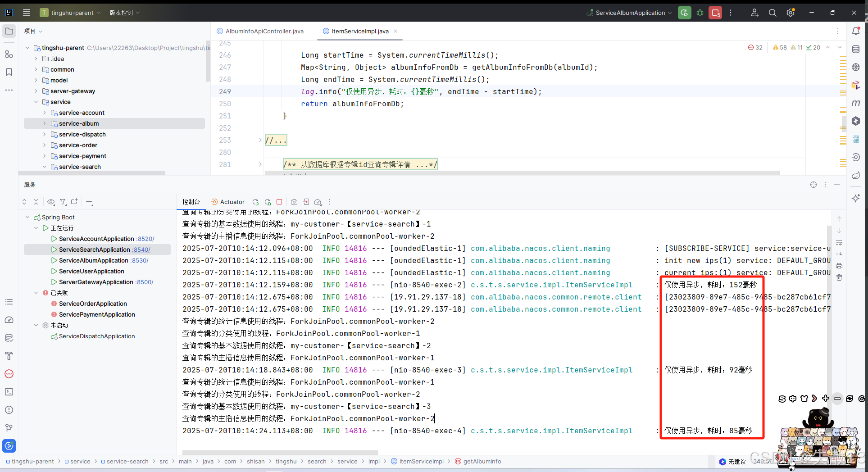Expand all services in the tree
The width and height of the screenshot is (868, 472).
(x=24, y=202)
